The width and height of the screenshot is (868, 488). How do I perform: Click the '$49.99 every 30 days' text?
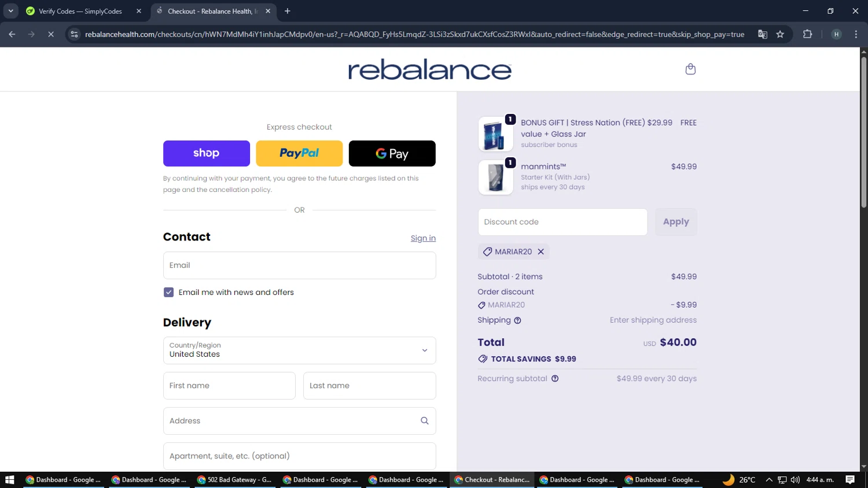click(656, 379)
